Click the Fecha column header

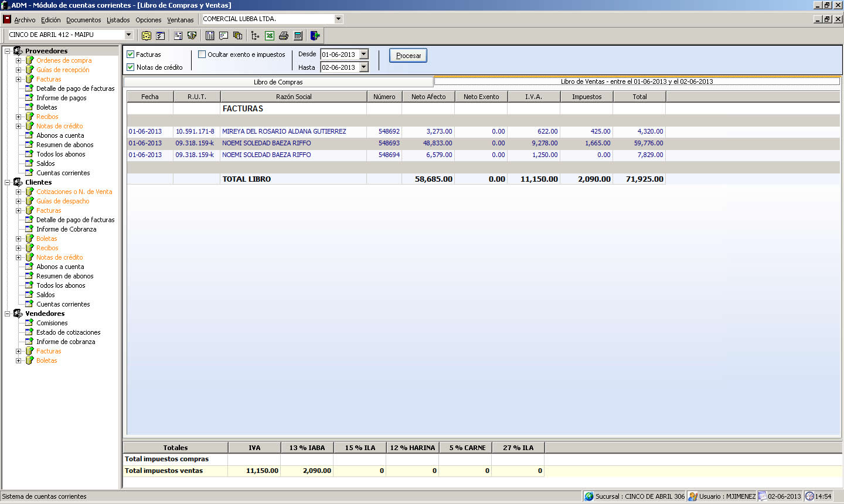point(150,97)
